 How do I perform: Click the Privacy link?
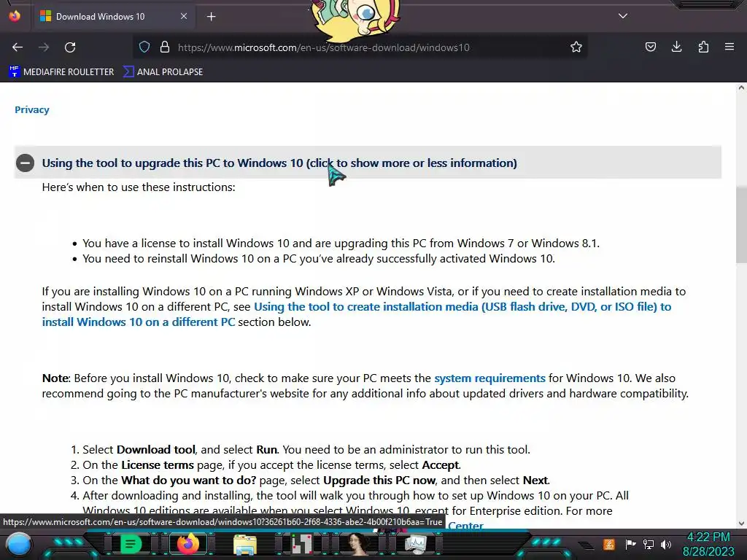pyautogui.click(x=32, y=109)
